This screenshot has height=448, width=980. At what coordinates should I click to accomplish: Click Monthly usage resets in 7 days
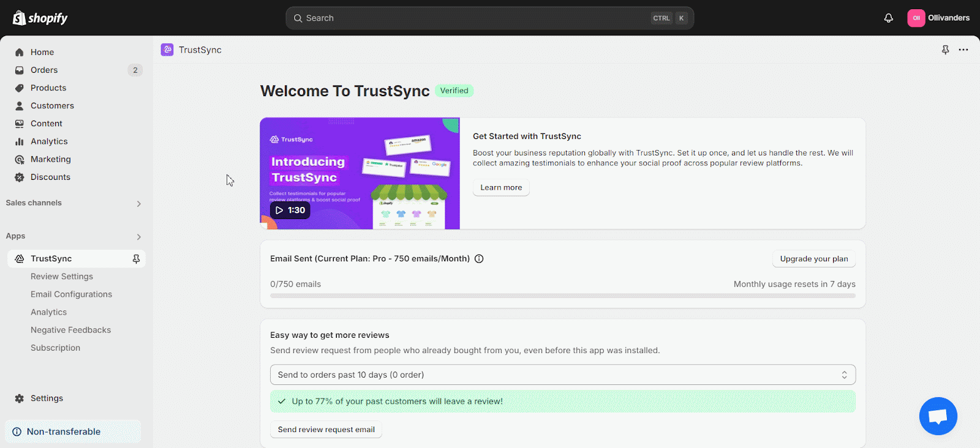tap(794, 284)
